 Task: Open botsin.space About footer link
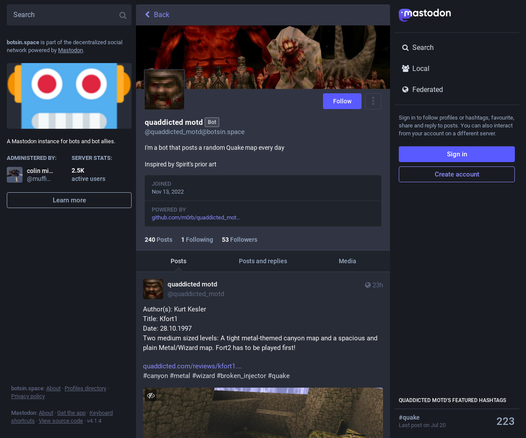coord(53,388)
